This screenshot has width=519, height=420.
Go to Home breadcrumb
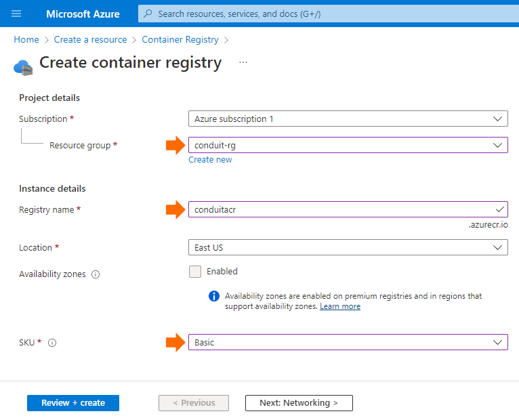coord(26,39)
